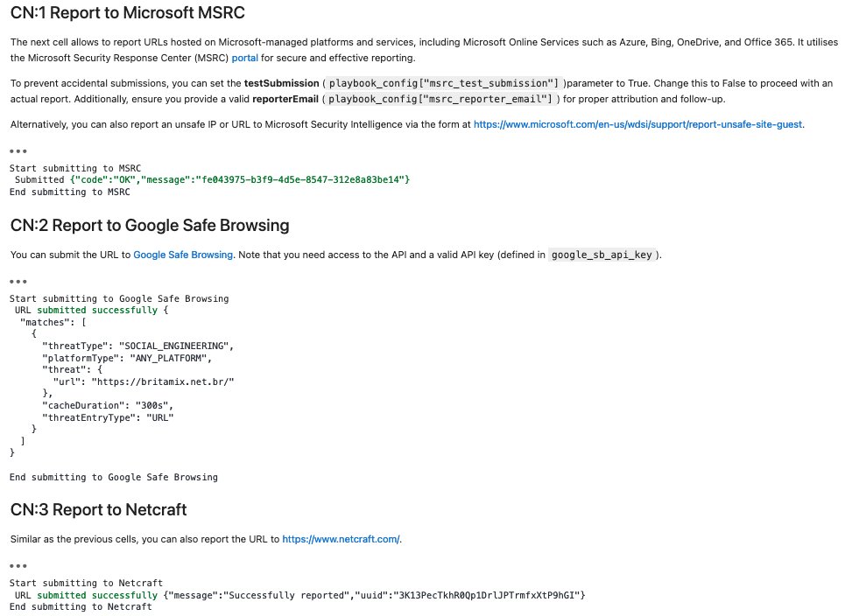Click the google_sb_api_key inline code

[602, 255]
